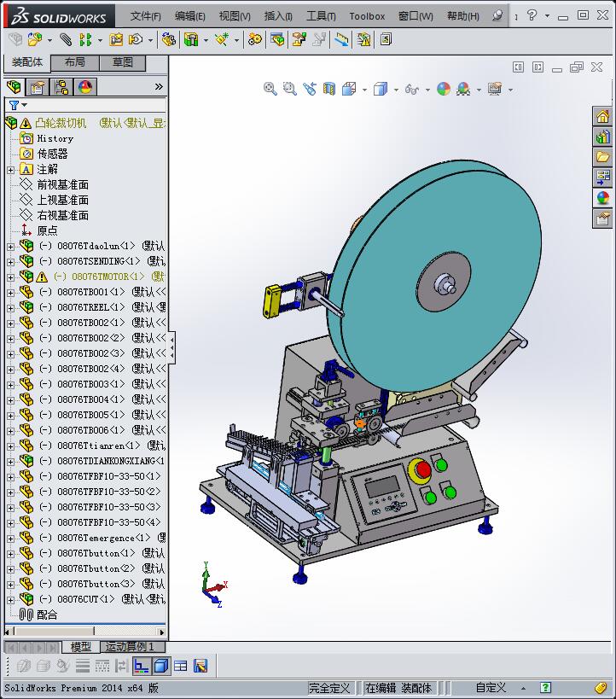Switch to 布局 tab
Image resolution: width=616 pixels, height=699 pixels.
75,62
